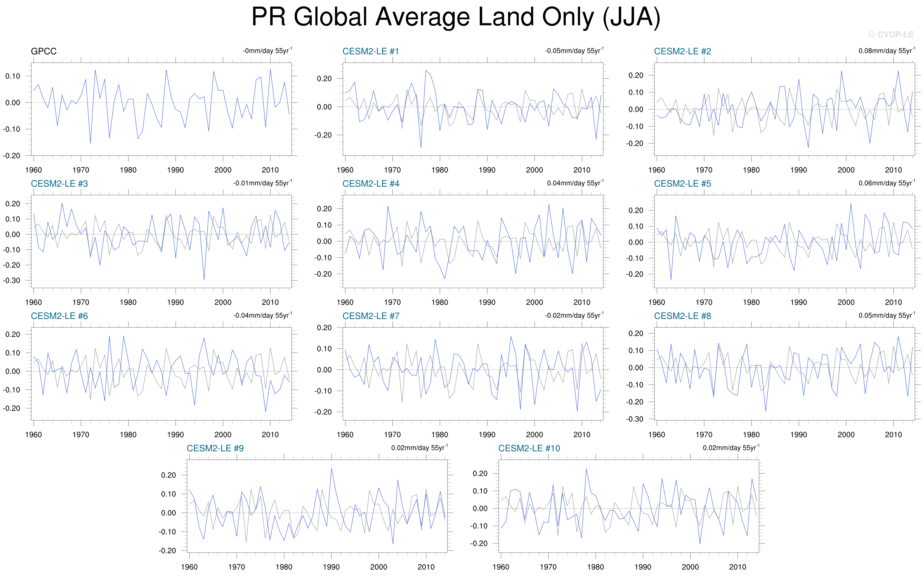Click the 0.08mm/day trend label of CESM2-LE #2
Viewport: 924px width, 576px height.
[886, 51]
